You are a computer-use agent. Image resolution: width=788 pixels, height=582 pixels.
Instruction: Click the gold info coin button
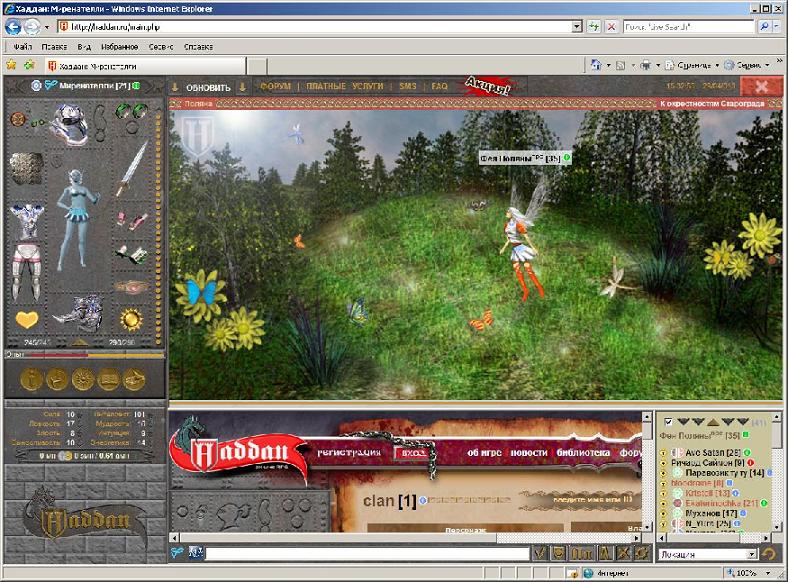coord(31,378)
